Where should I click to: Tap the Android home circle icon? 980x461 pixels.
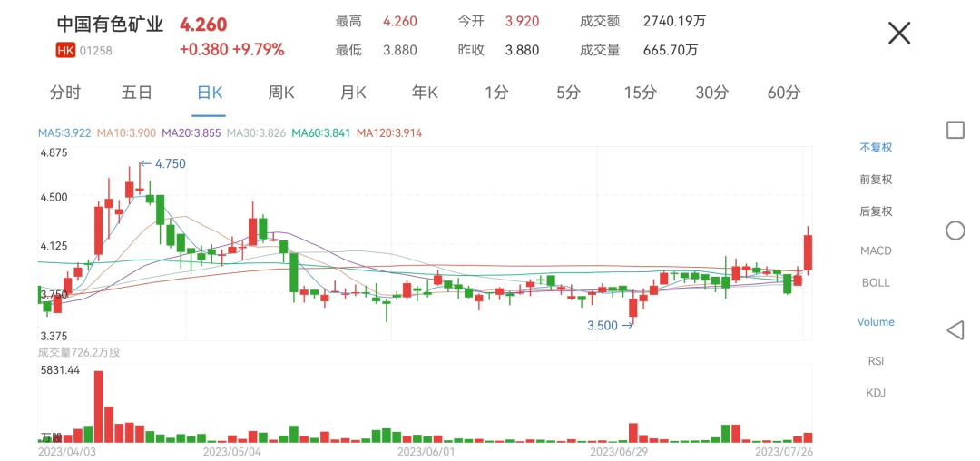[955, 230]
